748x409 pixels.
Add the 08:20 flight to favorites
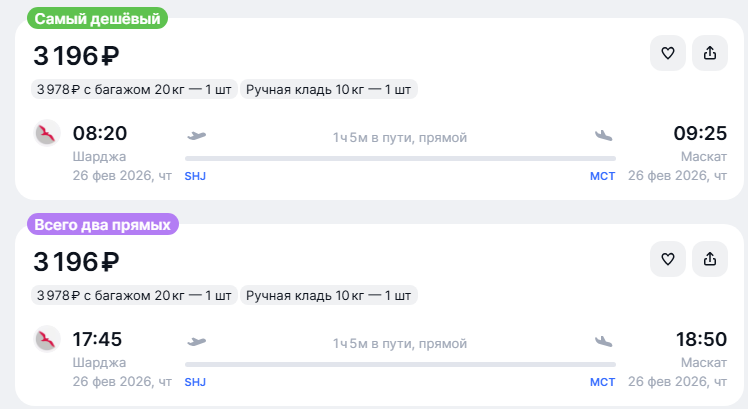tap(668, 54)
